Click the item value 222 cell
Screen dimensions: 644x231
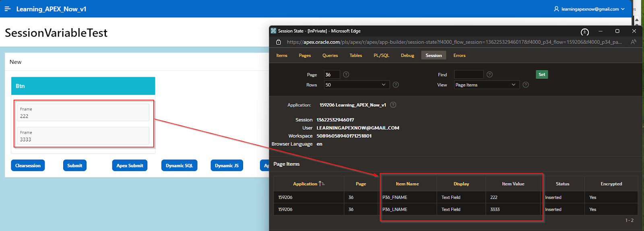coord(513,197)
